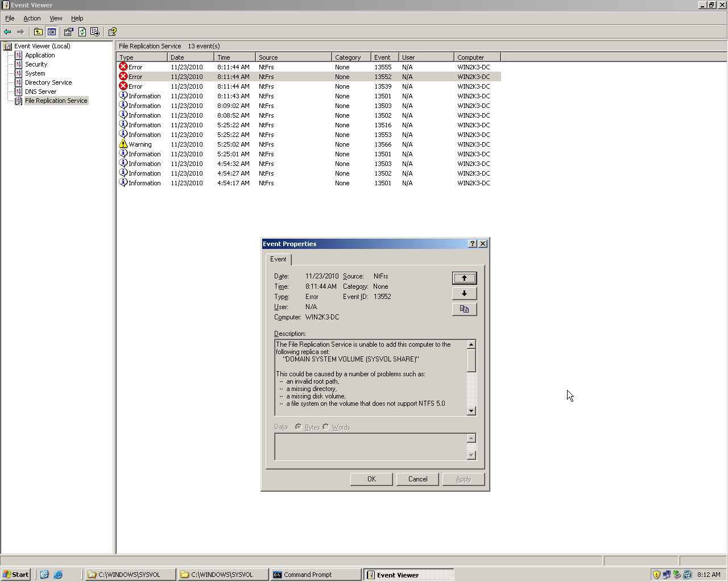Click Cancel in Event Properties dialog
728x582 pixels.
[417, 479]
